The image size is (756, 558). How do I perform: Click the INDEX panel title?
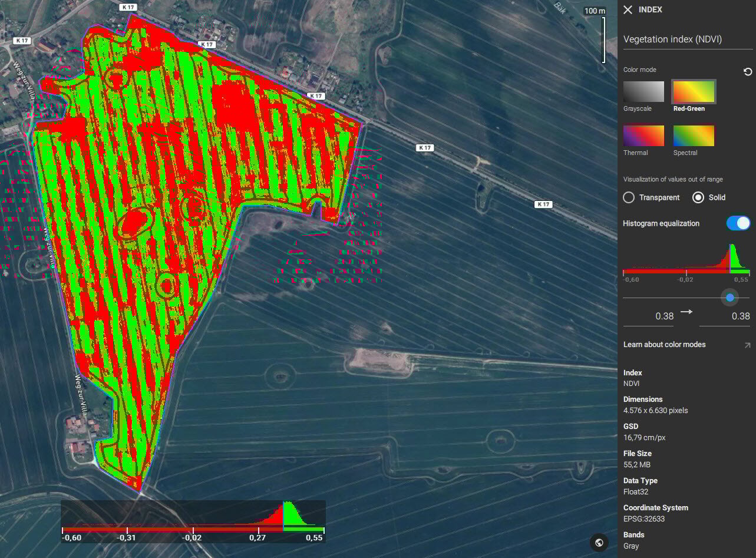point(650,9)
